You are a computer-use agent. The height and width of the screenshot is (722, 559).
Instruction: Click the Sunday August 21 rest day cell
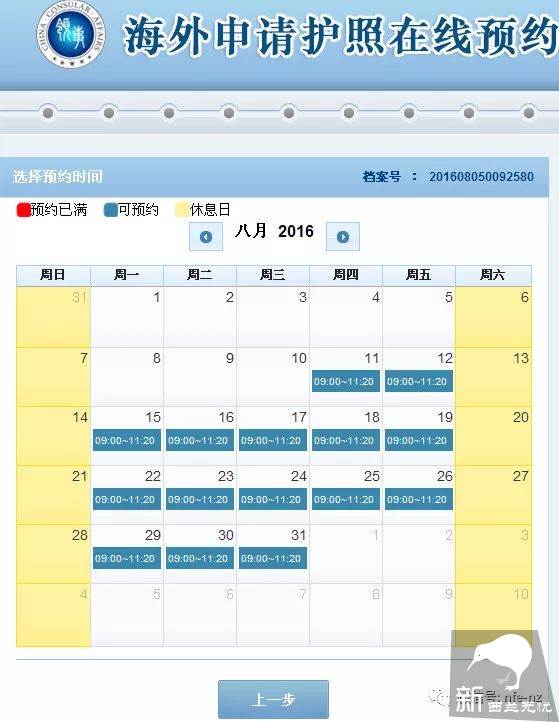[53, 495]
